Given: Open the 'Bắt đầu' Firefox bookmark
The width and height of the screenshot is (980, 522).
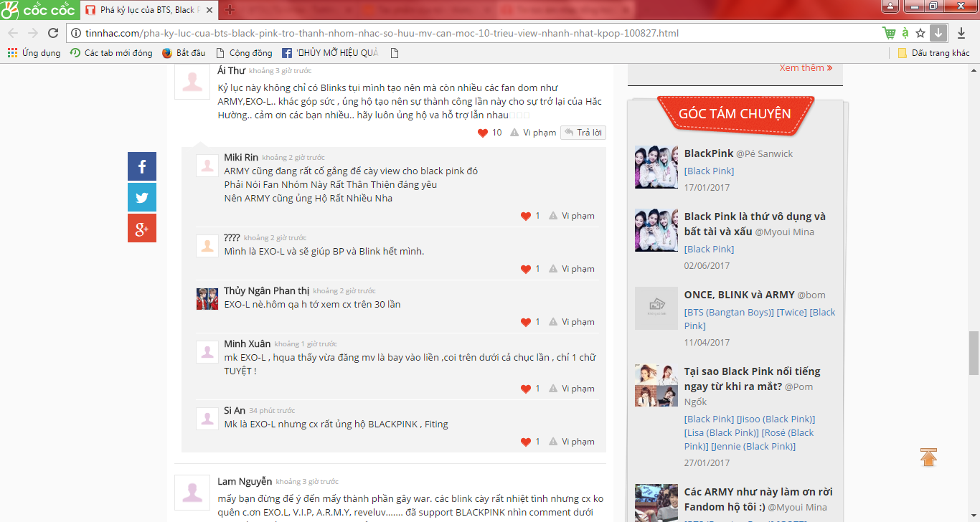Looking at the screenshot, I should point(184,53).
